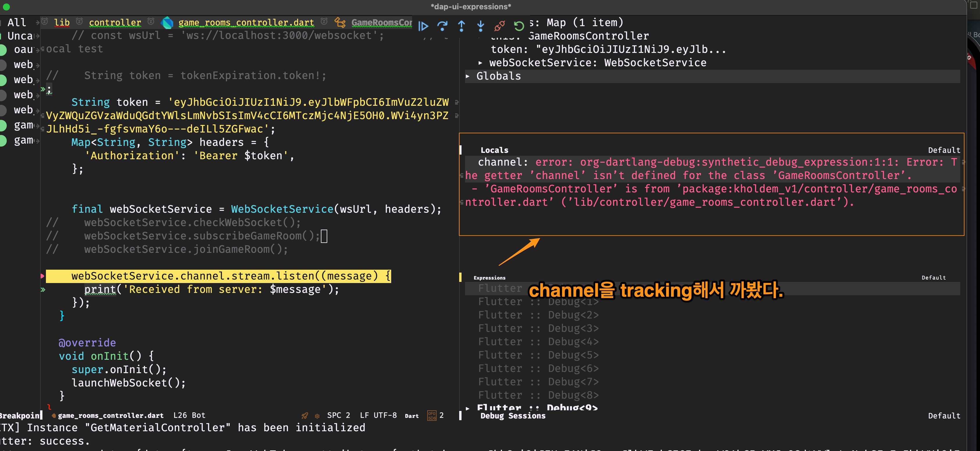This screenshot has width=980, height=451.
Task: Click the step out arrow icon
Action: [462, 26]
